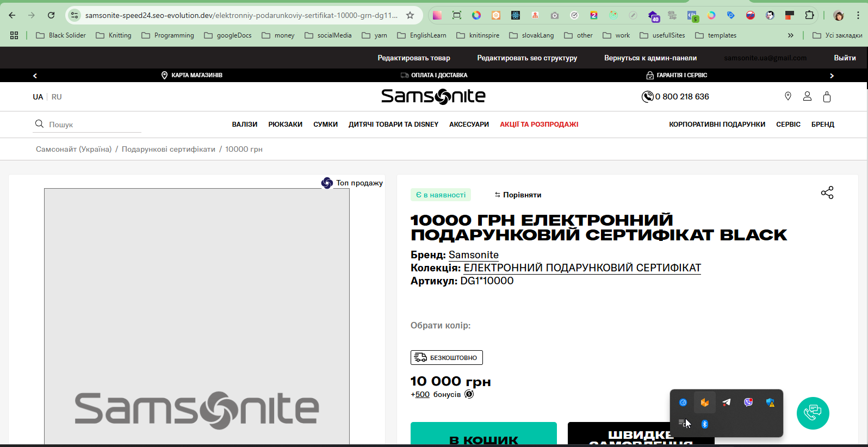Open the ВАЛІЗИ menu item
The height and width of the screenshot is (447, 868).
coord(245,125)
